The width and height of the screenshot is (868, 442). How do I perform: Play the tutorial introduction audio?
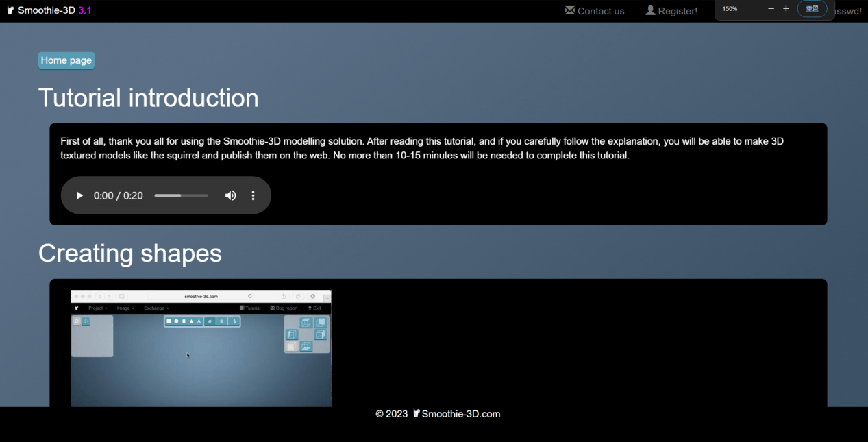coord(79,195)
